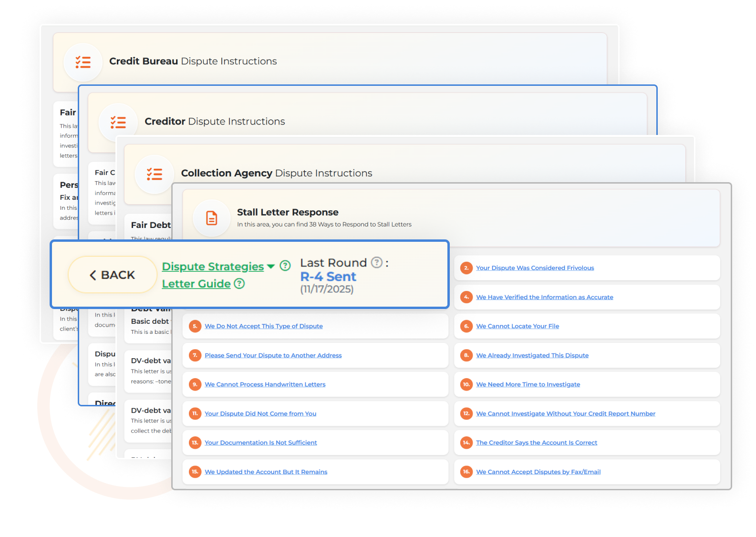
Task: Click the Collection Agency checklist icon
Action: pos(154,174)
